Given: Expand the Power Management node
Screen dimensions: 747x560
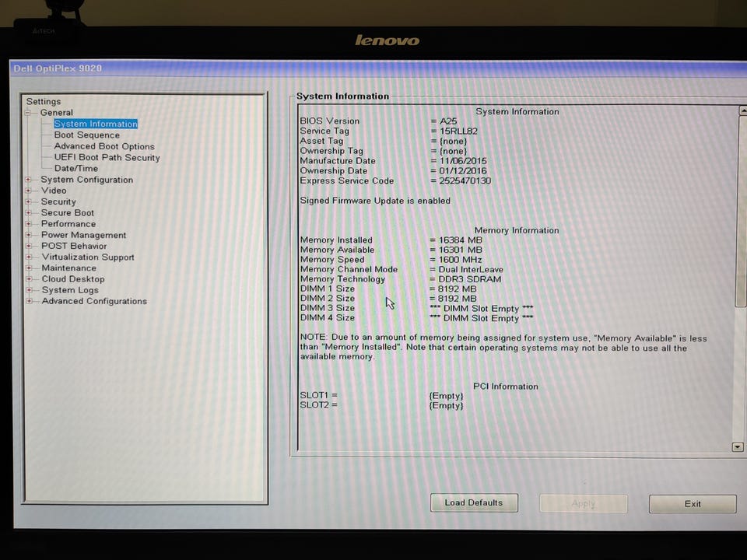Looking at the screenshot, I should pyautogui.click(x=29, y=235).
